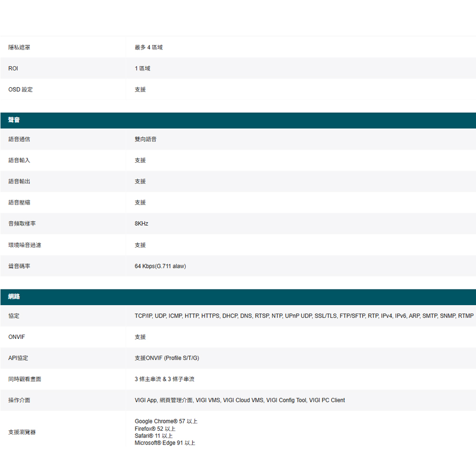Select the 支援ONVIF (Profile S/T/G) value
Screen dimensions: 476x476
(167, 358)
